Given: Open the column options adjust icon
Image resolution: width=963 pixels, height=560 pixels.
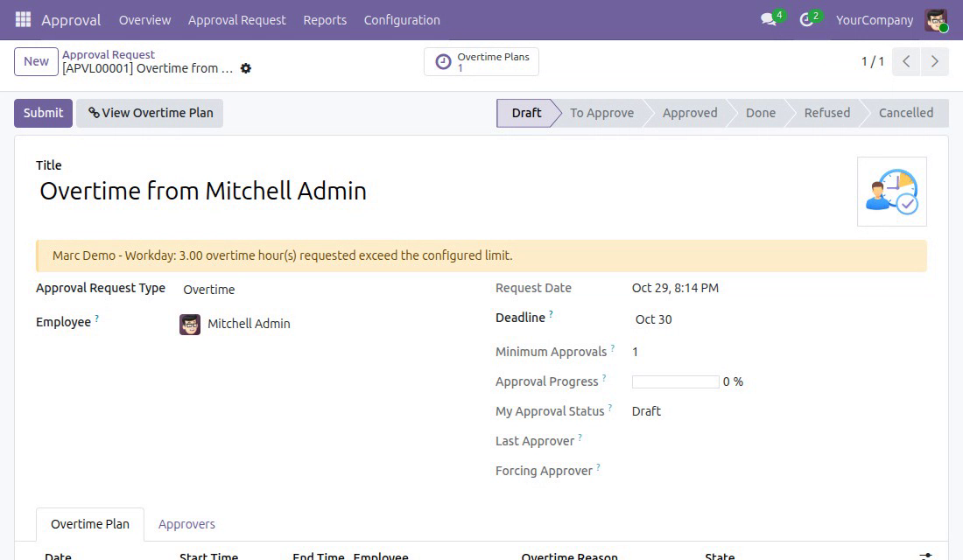Looking at the screenshot, I should pyautogui.click(x=925, y=556).
